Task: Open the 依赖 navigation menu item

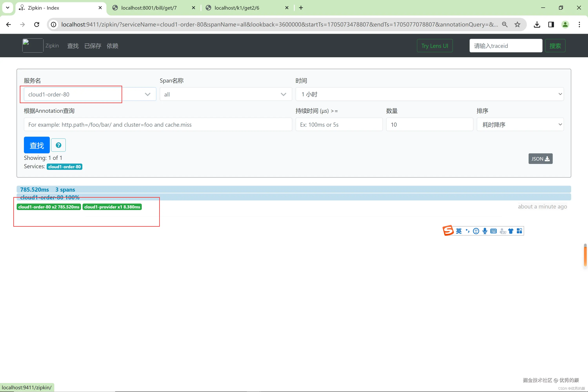Action: click(112, 46)
